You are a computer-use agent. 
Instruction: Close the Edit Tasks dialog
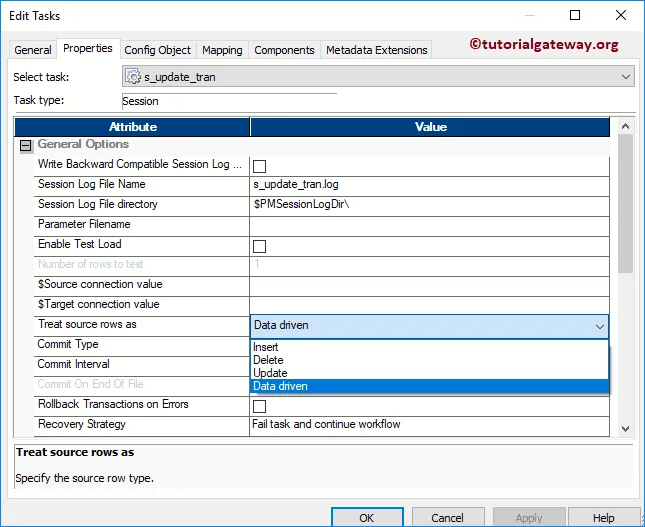(x=621, y=15)
